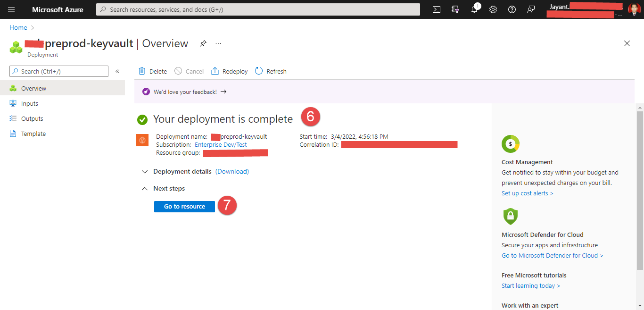Open the feedback icon in top bar

click(531, 9)
